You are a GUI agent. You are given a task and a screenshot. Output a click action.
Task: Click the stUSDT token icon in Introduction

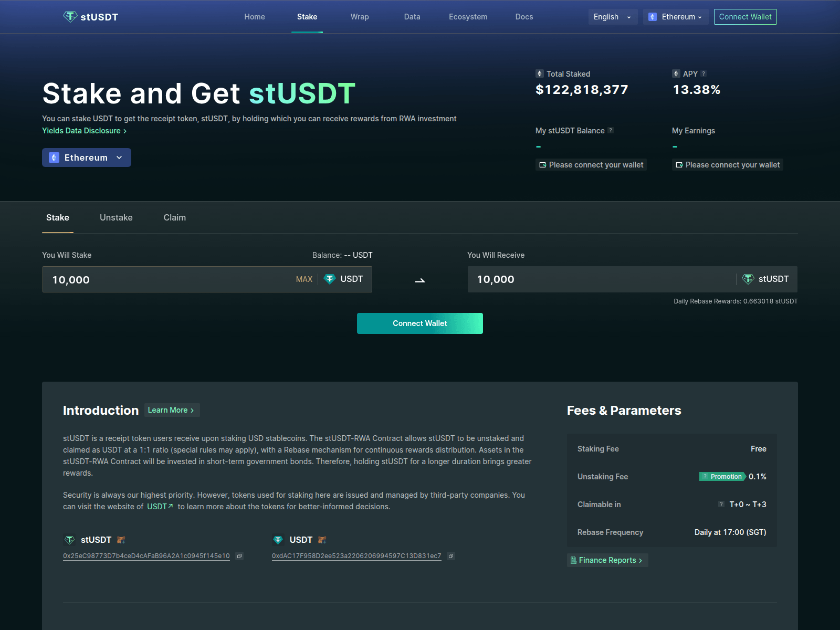point(69,540)
